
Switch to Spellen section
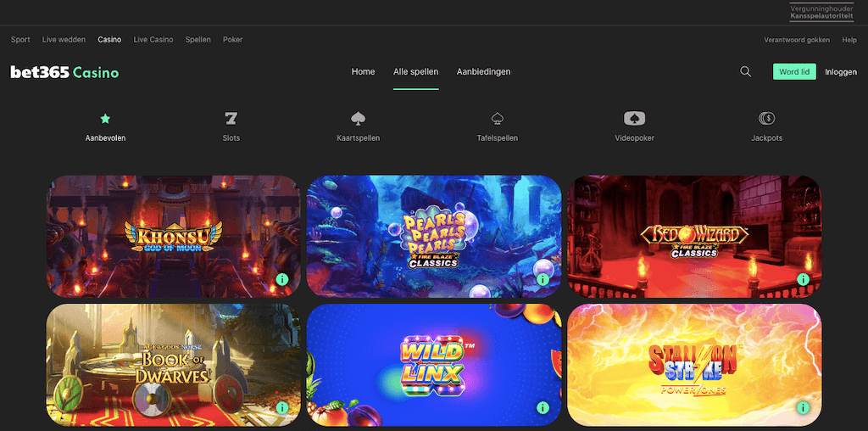pyautogui.click(x=198, y=40)
